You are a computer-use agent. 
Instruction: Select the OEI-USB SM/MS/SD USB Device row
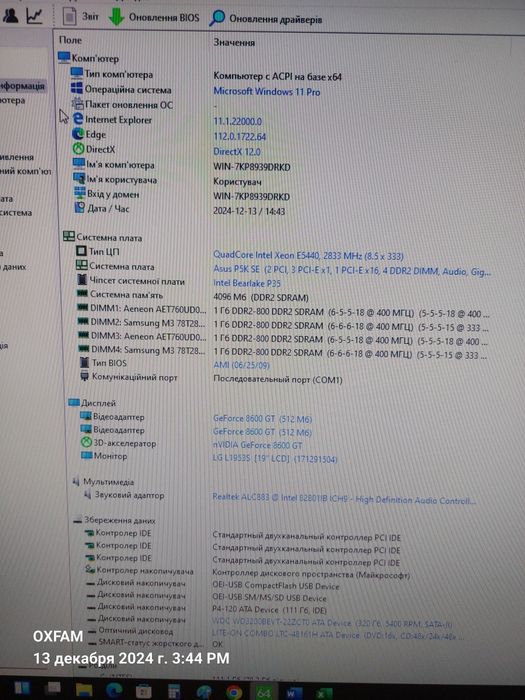pos(206,596)
